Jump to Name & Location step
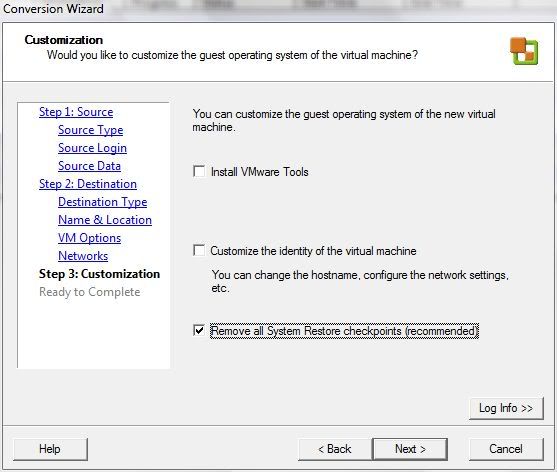The width and height of the screenshot is (557, 472). pos(105,220)
